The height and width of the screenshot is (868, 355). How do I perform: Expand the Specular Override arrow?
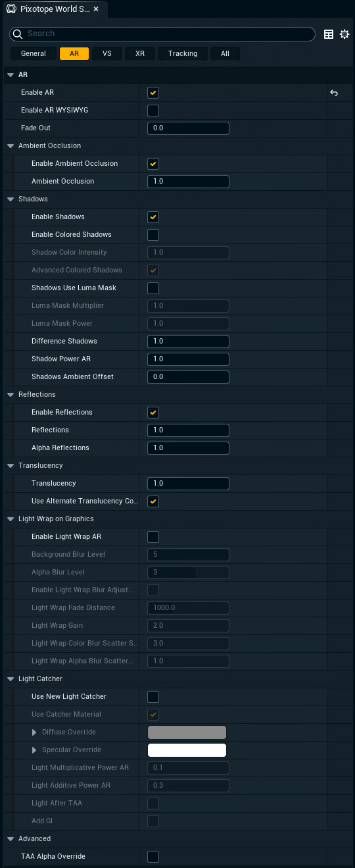coord(34,750)
